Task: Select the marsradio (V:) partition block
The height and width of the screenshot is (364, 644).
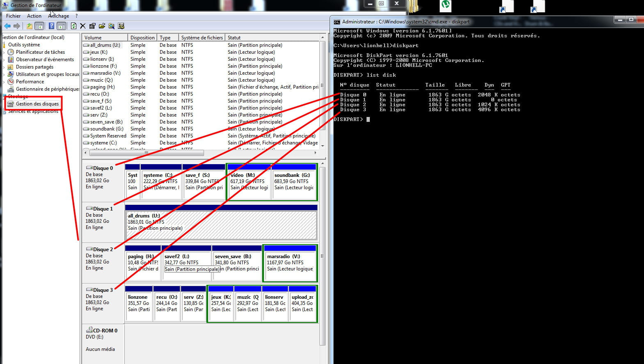Action: pyautogui.click(x=290, y=263)
